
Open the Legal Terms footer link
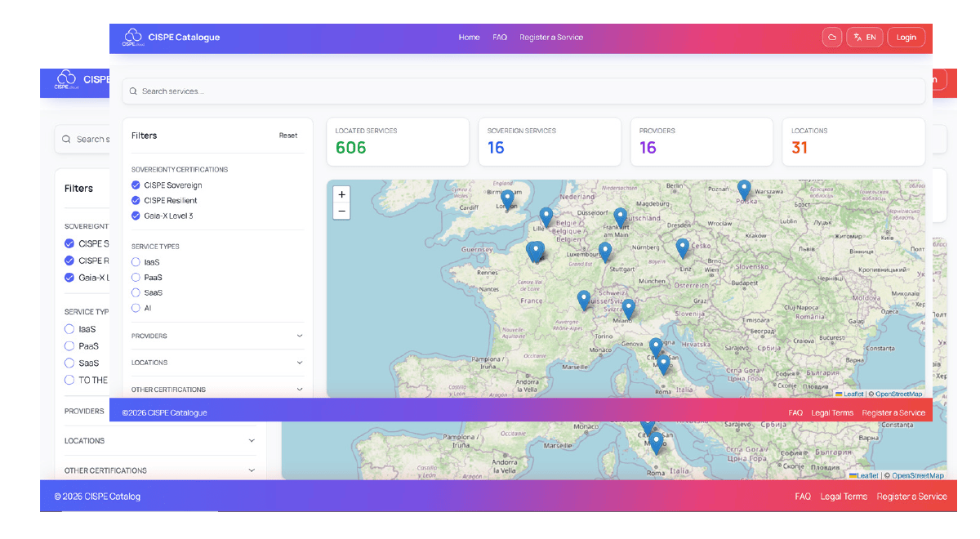coord(831,413)
